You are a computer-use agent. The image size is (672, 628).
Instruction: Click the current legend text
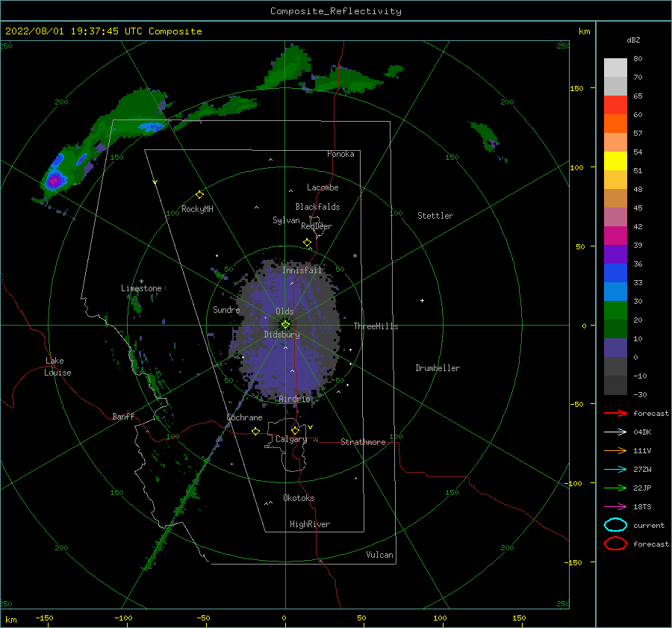pyautogui.click(x=649, y=525)
